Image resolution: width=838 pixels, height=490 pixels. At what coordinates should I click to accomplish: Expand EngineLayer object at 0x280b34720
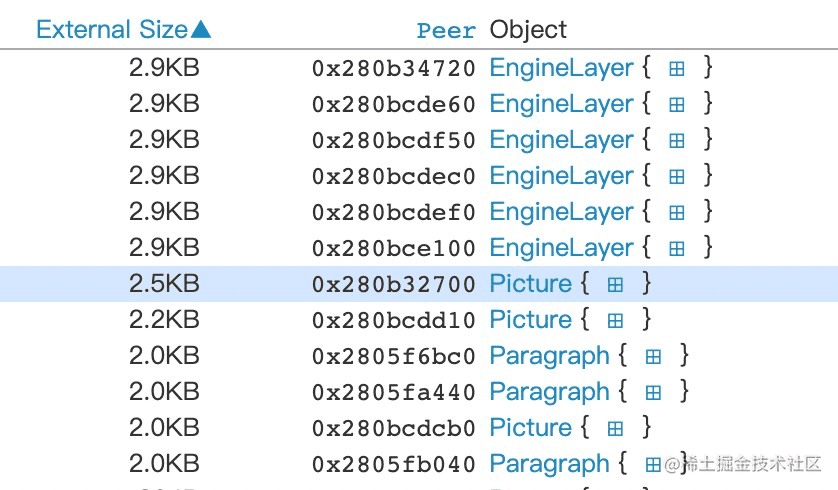tap(677, 68)
